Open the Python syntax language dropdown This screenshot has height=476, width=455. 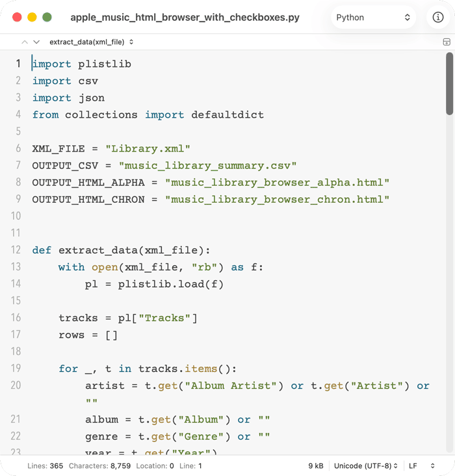(x=373, y=18)
